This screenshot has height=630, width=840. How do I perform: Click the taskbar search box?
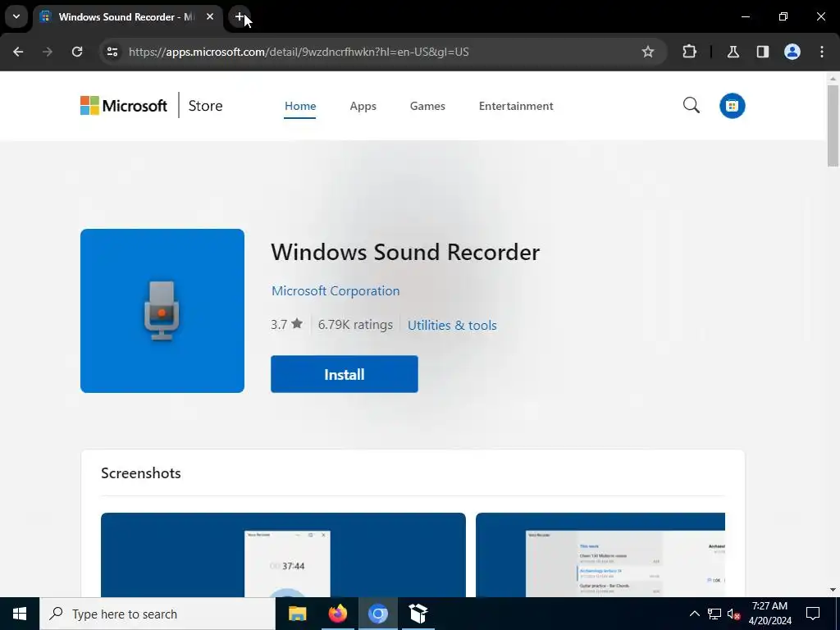tap(157, 614)
